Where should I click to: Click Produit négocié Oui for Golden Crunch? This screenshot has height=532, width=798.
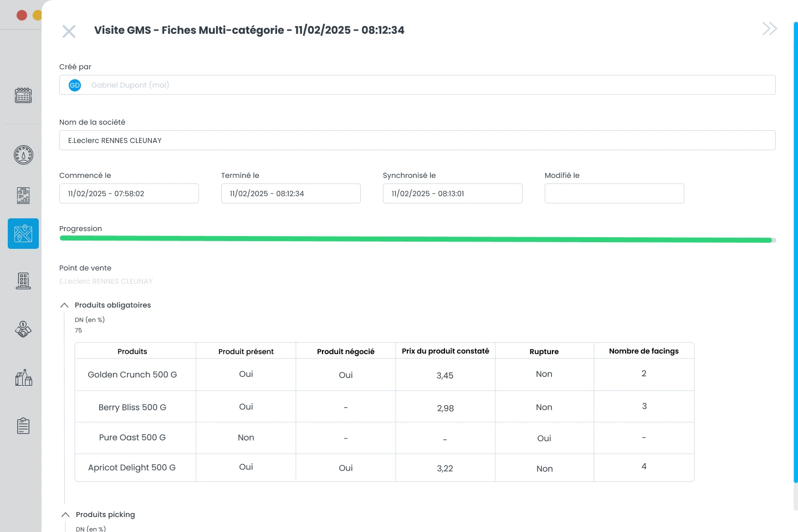tap(346, 375)
